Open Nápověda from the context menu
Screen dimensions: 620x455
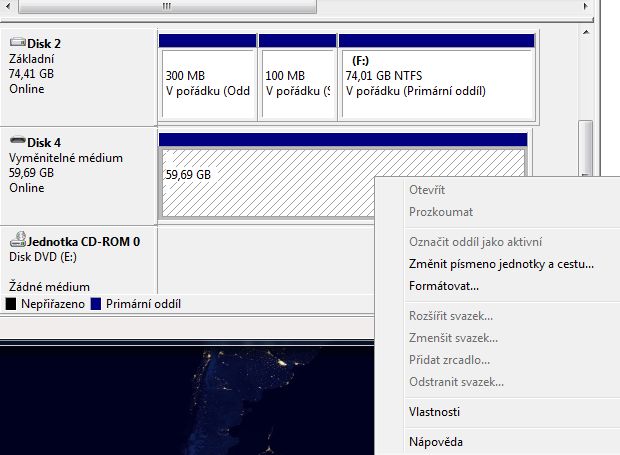click(x=436, y=442)
